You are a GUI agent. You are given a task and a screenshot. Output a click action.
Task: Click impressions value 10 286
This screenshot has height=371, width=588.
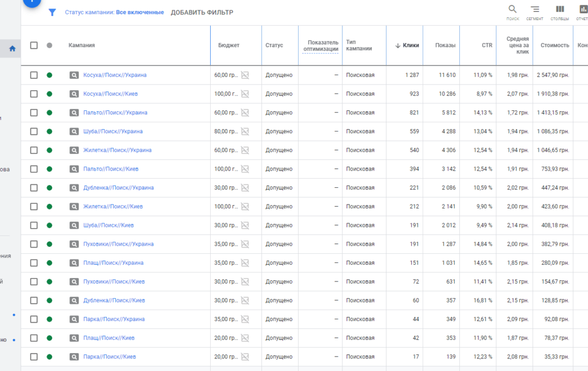pos(447,94)
